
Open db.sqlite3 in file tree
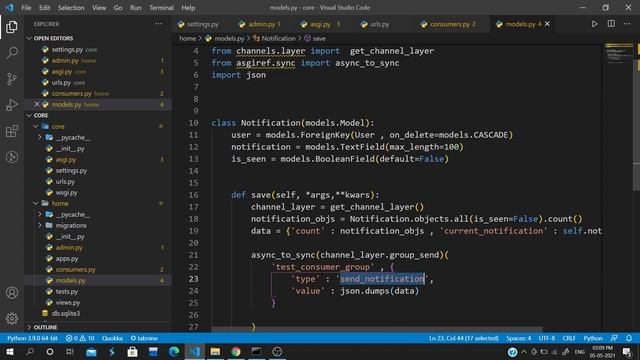pos(65,313)
